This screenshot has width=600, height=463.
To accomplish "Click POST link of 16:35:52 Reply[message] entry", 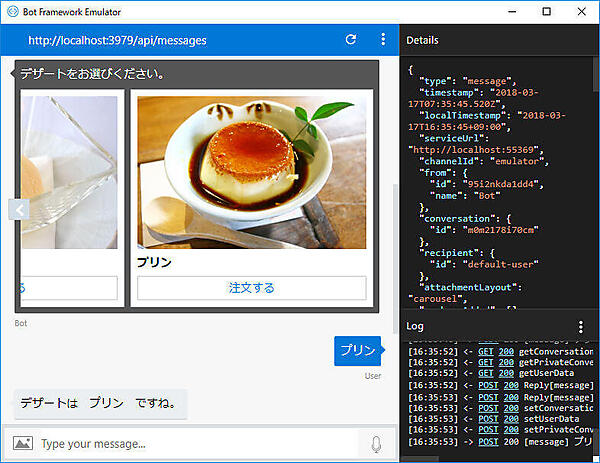I will coord(488,385).
